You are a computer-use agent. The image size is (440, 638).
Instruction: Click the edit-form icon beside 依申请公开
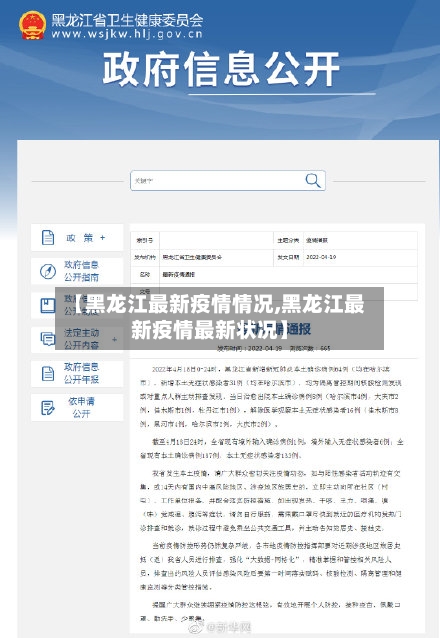(x=48, y=408)
